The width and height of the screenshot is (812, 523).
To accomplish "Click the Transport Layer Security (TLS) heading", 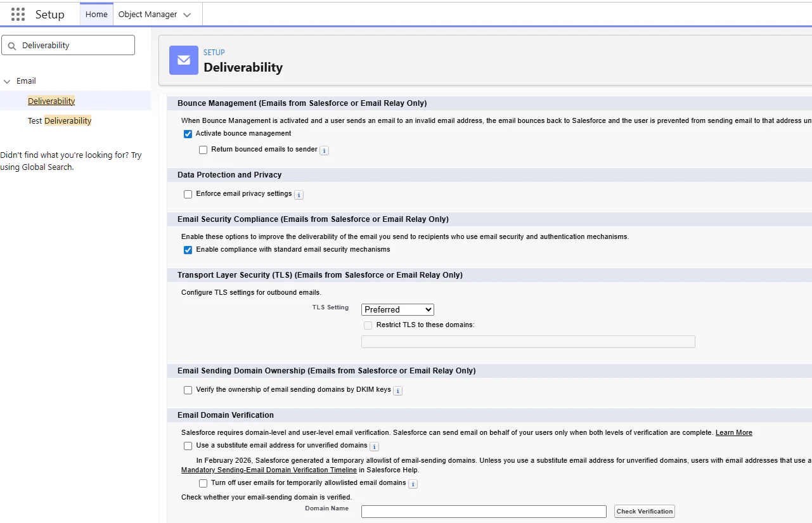I will pyautogui.click(x=320, y=275).
